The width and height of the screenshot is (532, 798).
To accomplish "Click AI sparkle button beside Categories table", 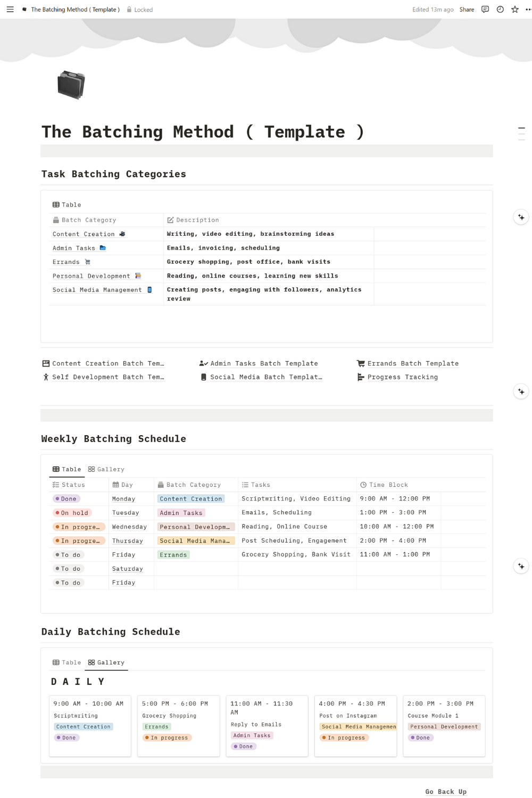I will point(521,217).
